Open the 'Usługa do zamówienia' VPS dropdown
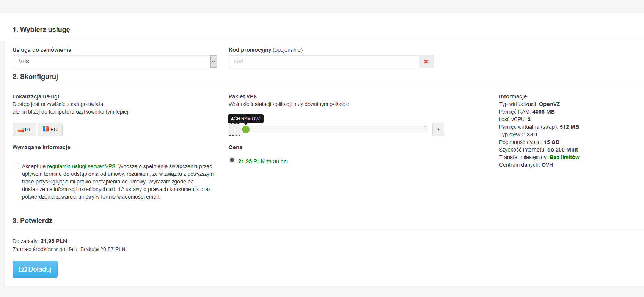The height and width of the screenshot is (297, 644). 112,62
